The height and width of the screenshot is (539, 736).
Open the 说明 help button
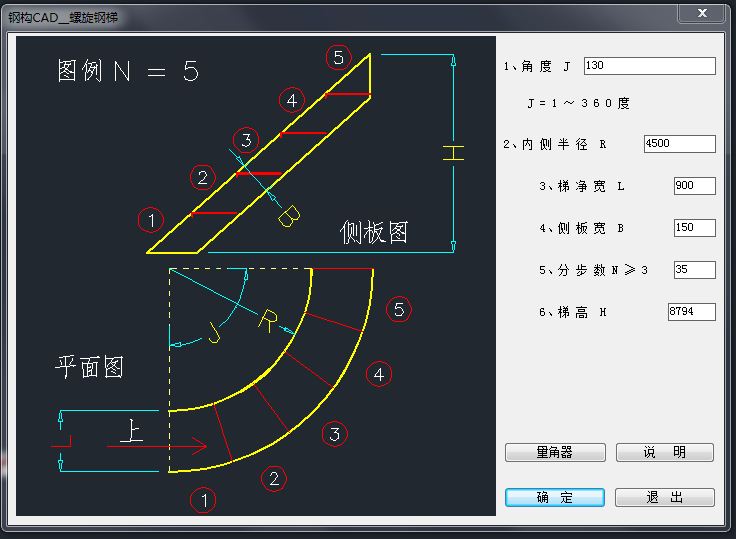pos(665,452)
